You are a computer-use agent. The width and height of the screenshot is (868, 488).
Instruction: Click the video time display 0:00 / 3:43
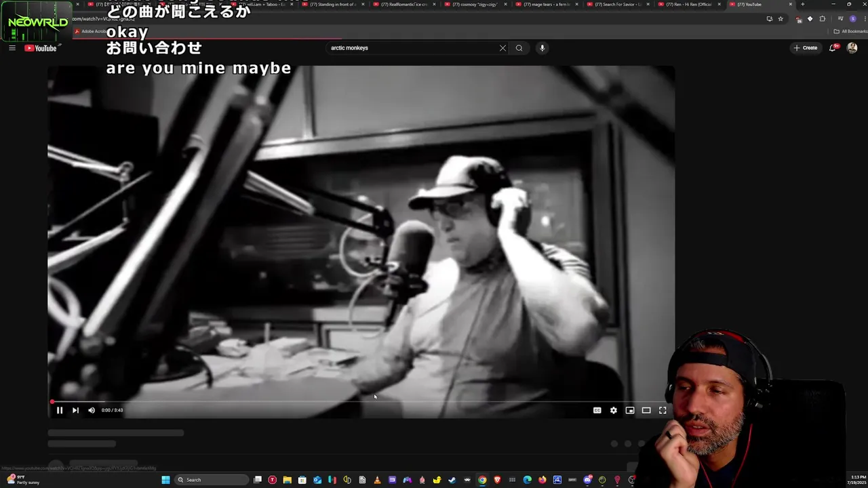112,410
